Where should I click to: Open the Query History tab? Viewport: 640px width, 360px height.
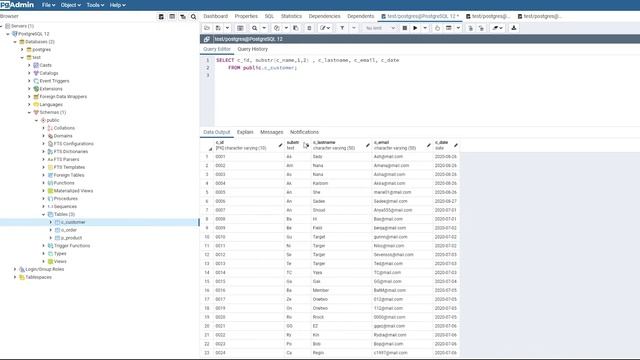[253, 49]
